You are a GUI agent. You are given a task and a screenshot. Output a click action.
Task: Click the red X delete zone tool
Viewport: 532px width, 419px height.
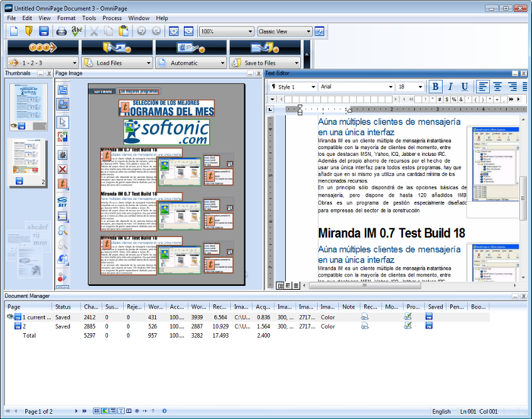pos(63,169)
